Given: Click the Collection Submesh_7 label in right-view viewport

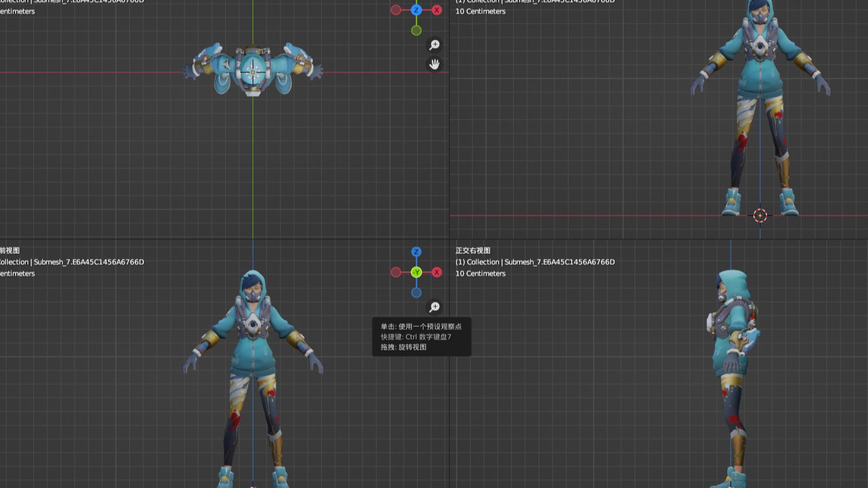Looking at the screenshot, I should 535,262.
